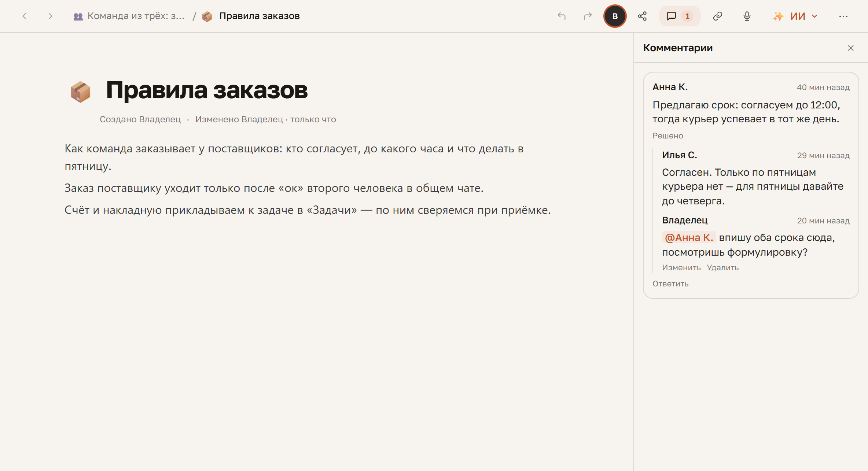
Task: Click the 'Правила заказов' breadcrumb
Action: pyautogui.click(x=260, y=16)
